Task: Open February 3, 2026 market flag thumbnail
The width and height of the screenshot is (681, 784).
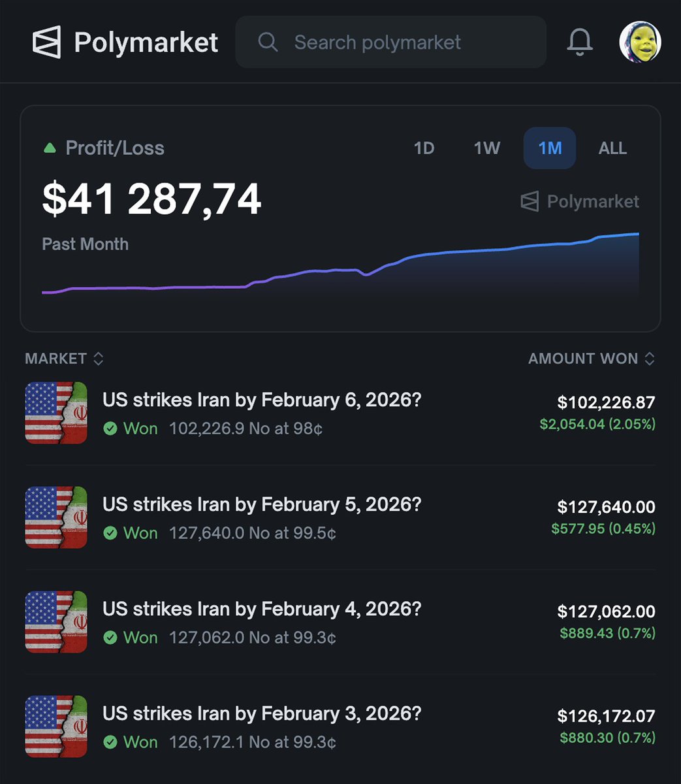Action: (56, 727)
